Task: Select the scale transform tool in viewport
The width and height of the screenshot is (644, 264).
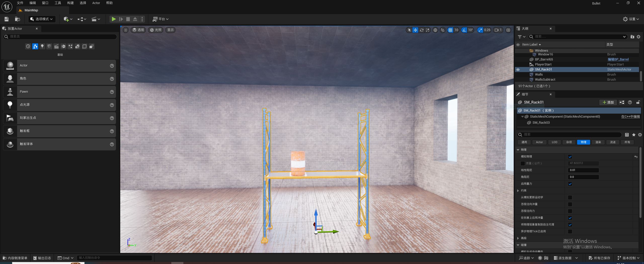Action: tap(428, 30)
